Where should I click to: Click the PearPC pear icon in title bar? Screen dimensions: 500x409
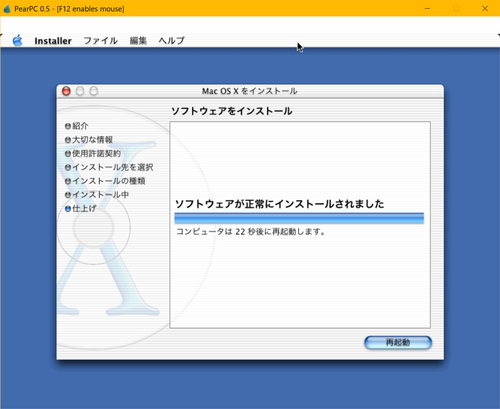click(7, 8)
